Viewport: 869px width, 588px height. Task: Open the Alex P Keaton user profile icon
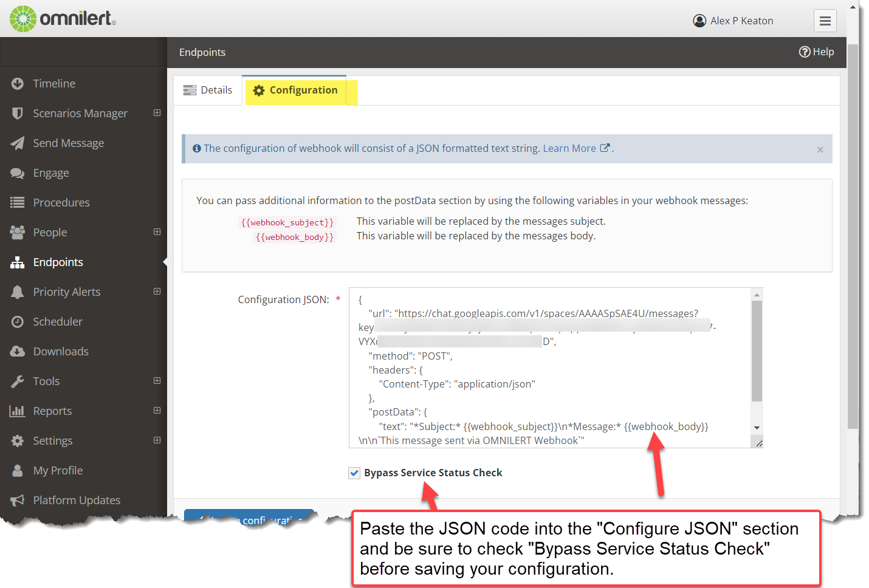(699, 21)
